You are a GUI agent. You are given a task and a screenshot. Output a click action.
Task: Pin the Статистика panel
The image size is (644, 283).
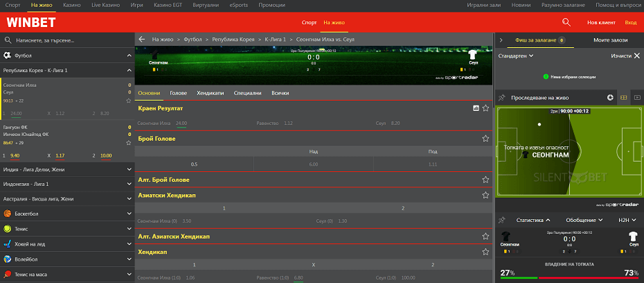[x=501, y=220]
